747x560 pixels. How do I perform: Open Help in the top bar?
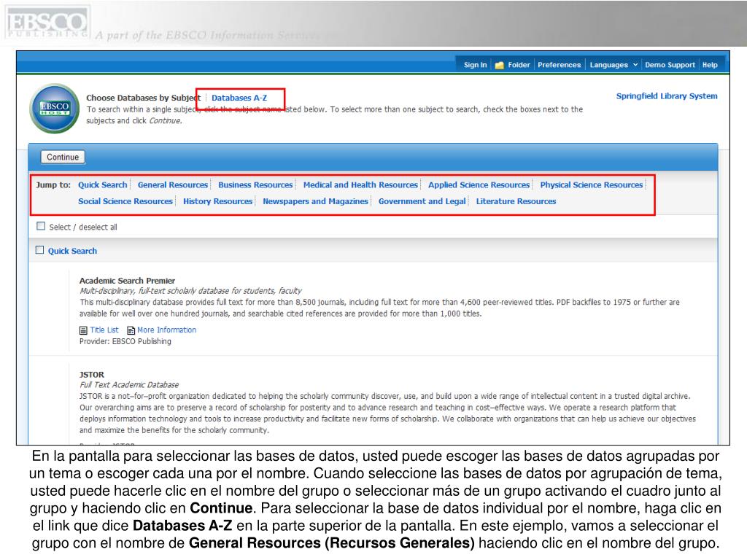pos(710,65)
